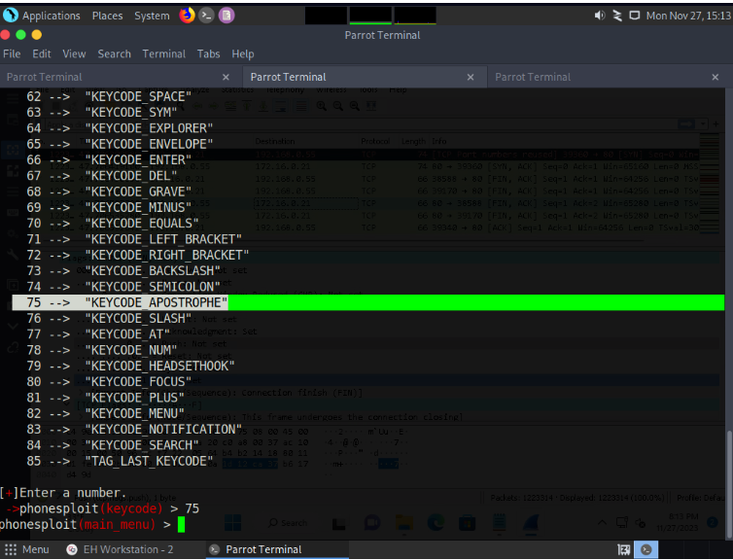Viewport: 733px width, 560px height.
Task: Close the third Parrot Terminal tab
Action: pyautogui.click(x=716, y=77)
